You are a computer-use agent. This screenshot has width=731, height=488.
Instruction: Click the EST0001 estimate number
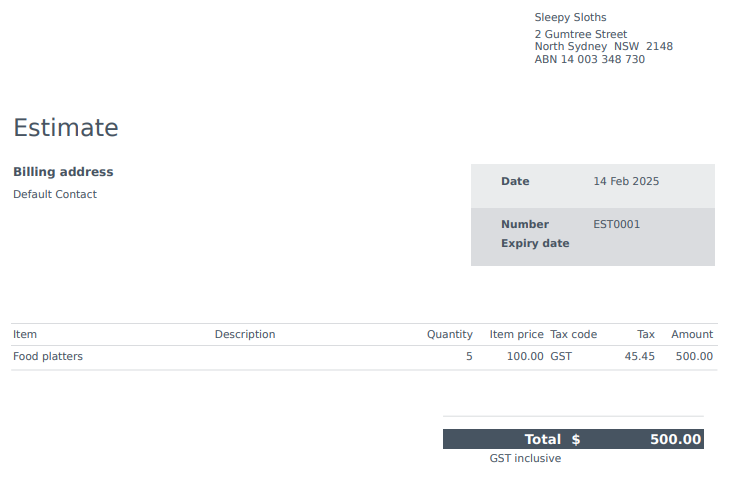point(616,224)
